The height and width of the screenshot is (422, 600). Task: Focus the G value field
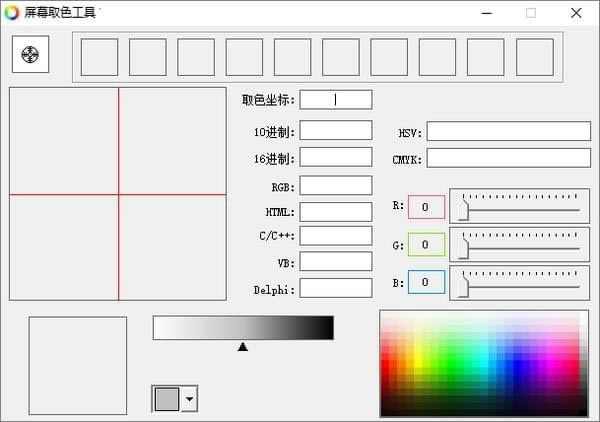pos(425,245)
